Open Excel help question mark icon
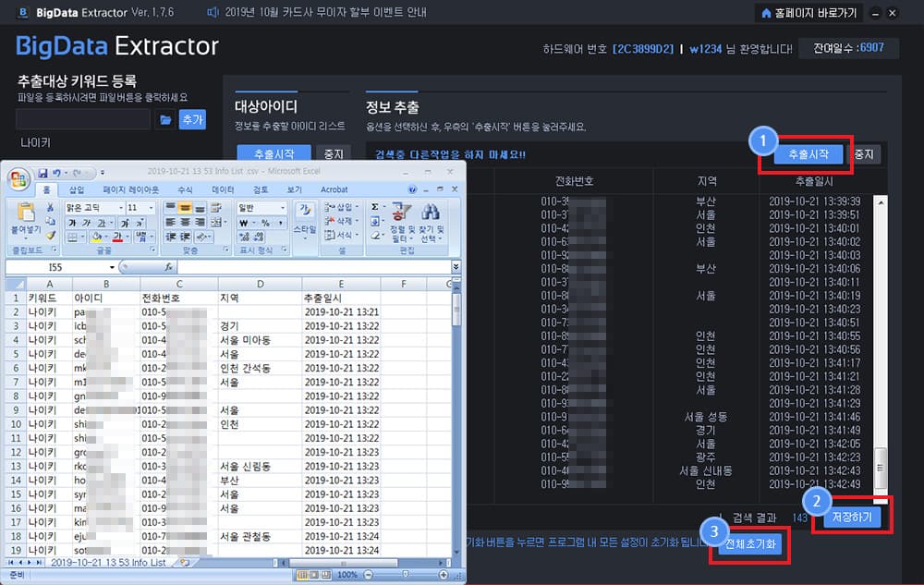 412,189
